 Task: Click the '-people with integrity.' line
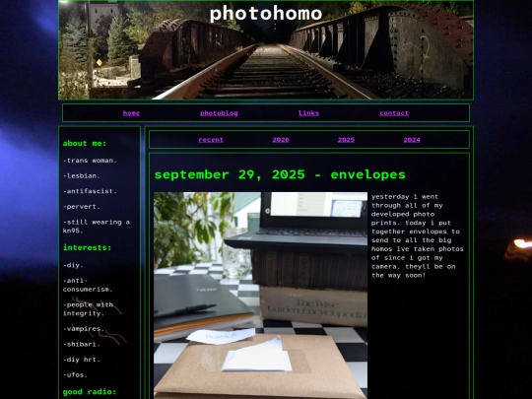click(x=89, y=309)
